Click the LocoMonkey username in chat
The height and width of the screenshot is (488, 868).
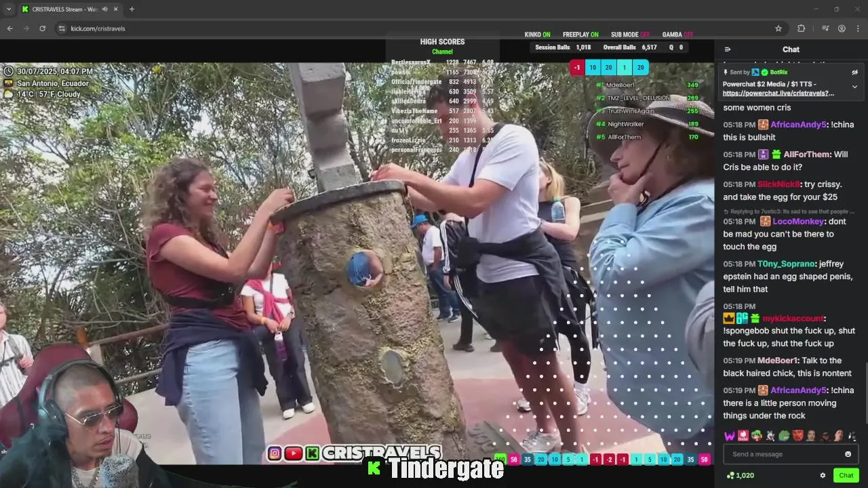coord(798,222)
